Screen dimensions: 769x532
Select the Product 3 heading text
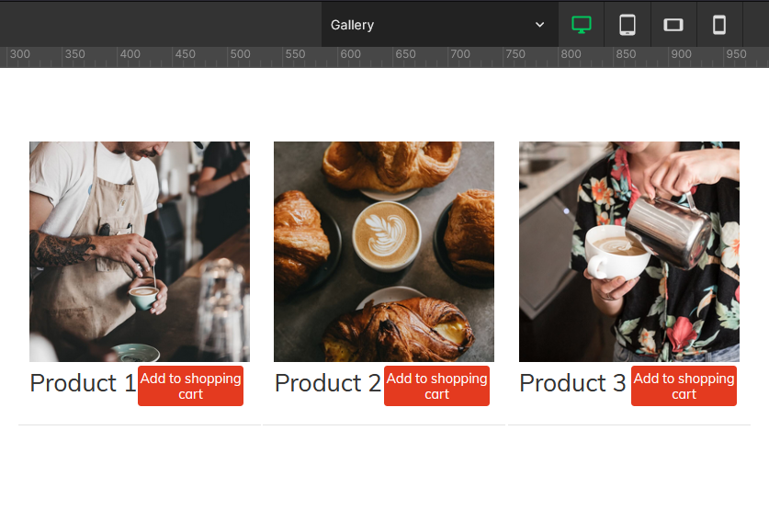pos(572,383)
